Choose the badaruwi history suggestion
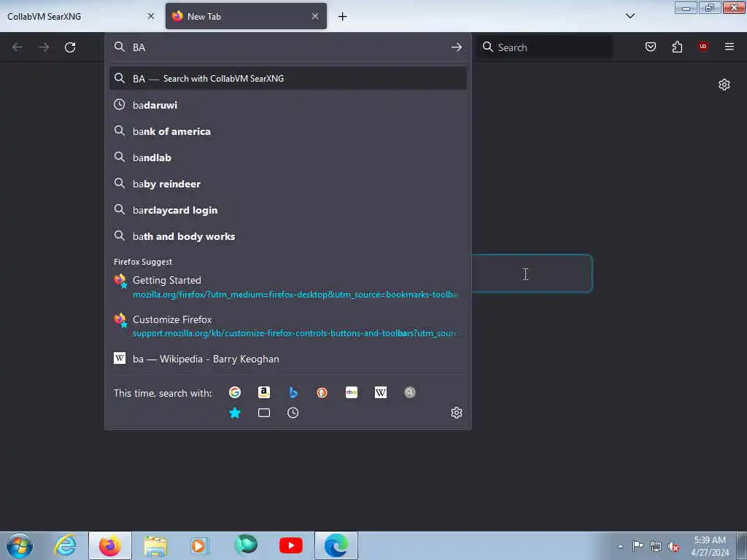Image resolution: width=747 pixels, height=560 pixels. pyautogui.click(x=287, y=105)
